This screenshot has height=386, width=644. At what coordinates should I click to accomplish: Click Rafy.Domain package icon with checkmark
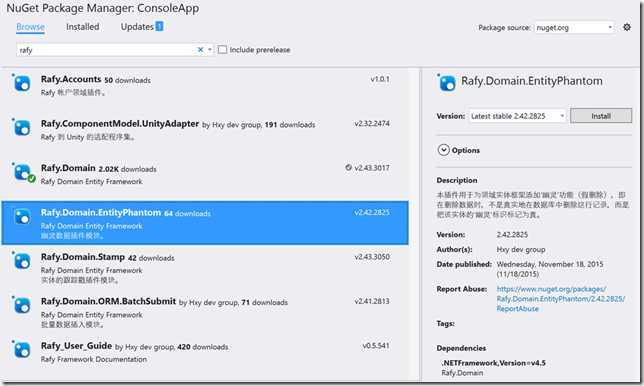tap(23, 172)
